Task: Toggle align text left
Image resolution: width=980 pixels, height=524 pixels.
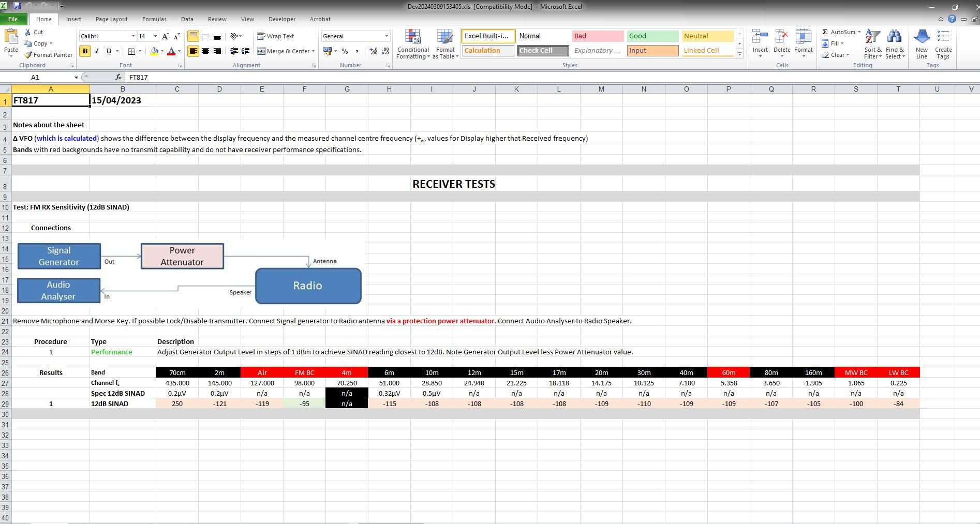Action: pos(193,51)
